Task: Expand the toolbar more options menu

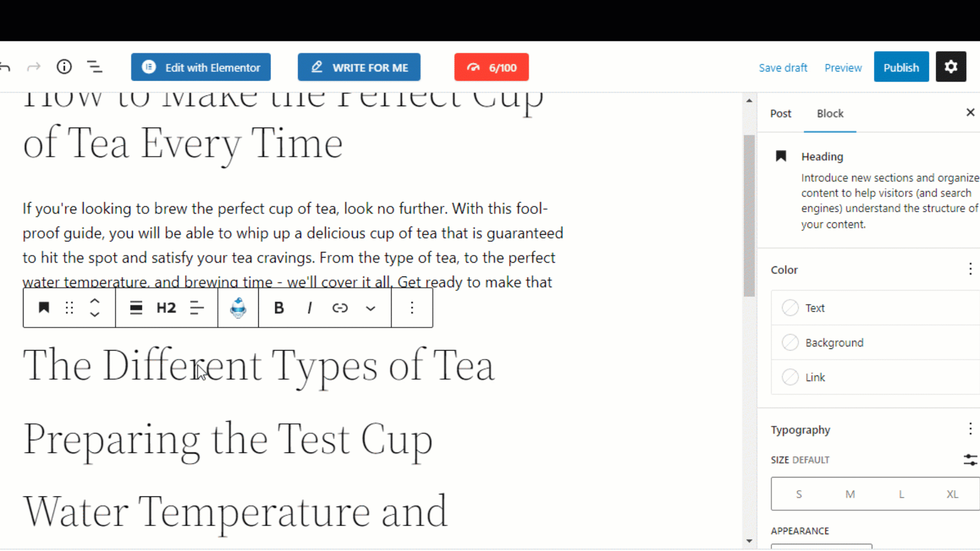Action: (x=411, y=308)
